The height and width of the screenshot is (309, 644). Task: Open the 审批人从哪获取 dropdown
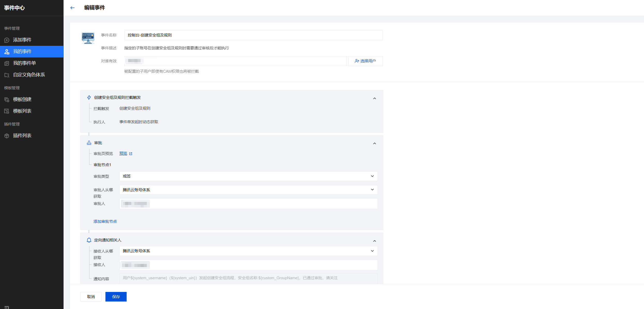point(248,190)
